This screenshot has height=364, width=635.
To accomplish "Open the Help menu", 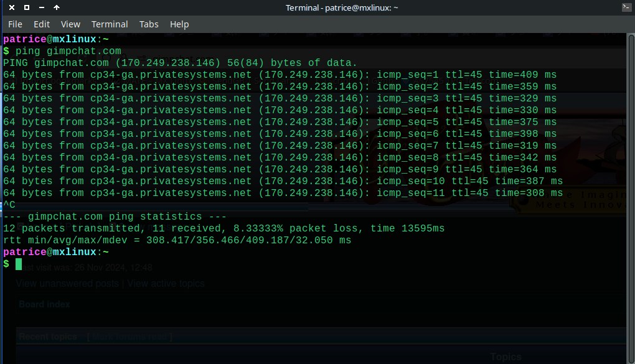I will click(179, 24).
